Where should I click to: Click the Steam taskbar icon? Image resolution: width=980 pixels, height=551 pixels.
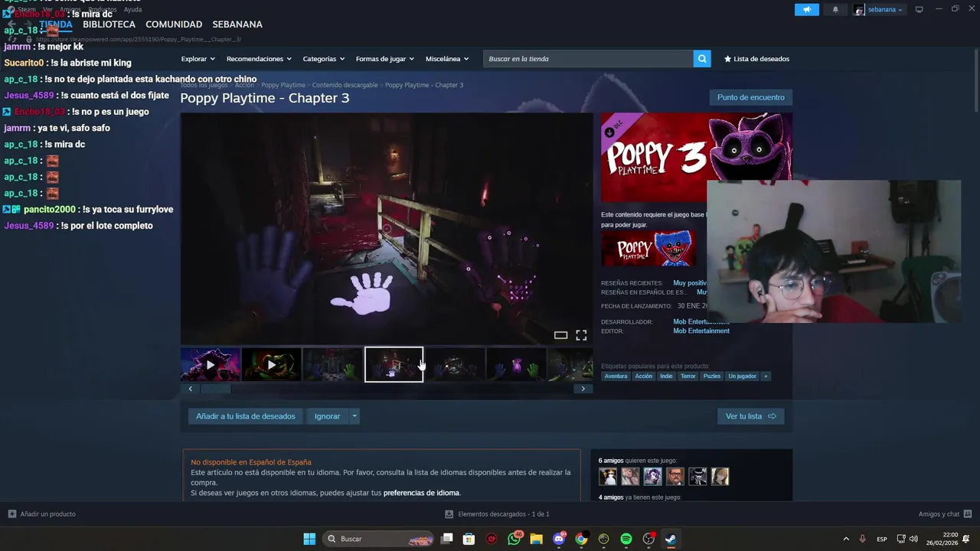coord(671,539)
